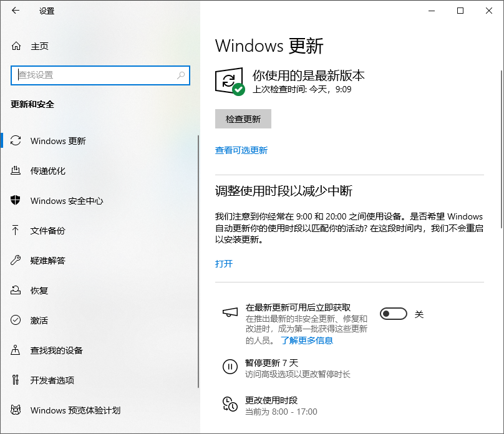Click the Windows 更新 page title
This screenshot has width=504, height=434.
click(x=269, y=46)
